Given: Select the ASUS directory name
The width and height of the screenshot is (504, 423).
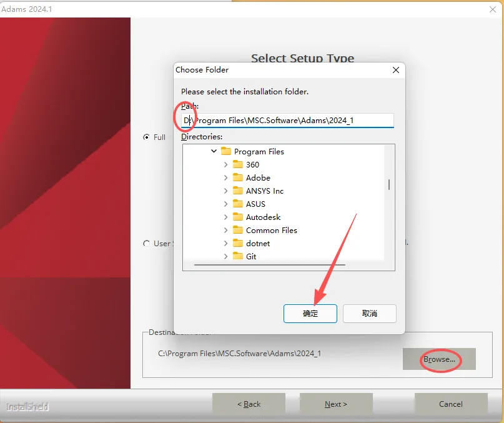Looking at the screenshot, I should [x=255, y=204].
